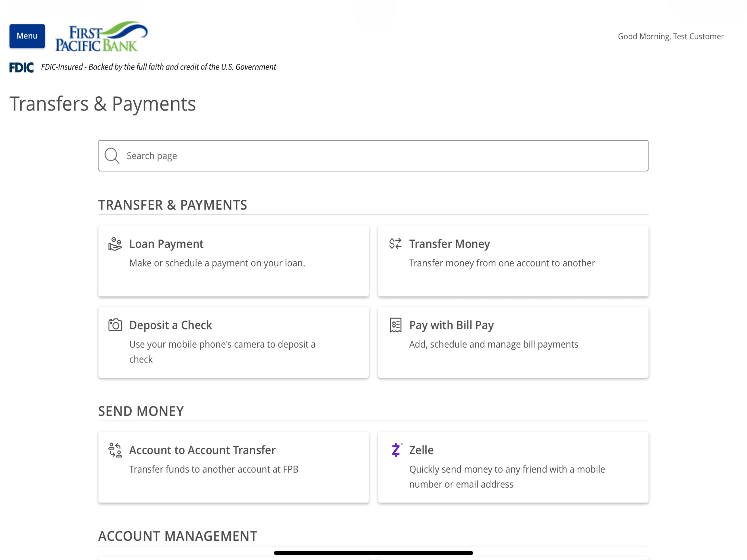747x560 pixels.
Task: Click the purple Zelle icon
Action: 396,450
